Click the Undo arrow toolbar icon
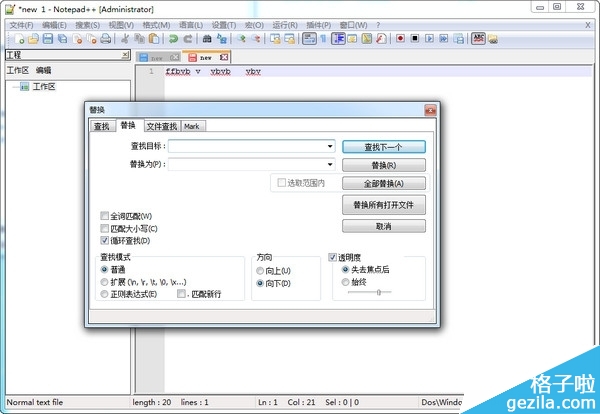 click(x=173, y=39)
